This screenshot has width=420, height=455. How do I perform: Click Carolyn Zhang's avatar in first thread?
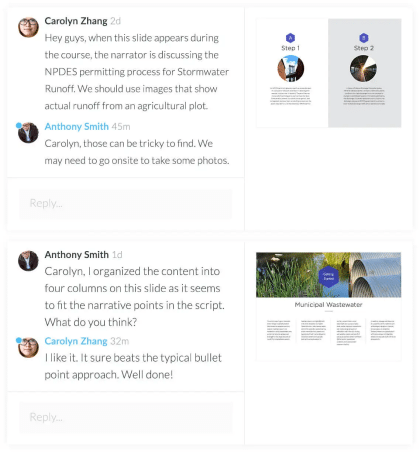point(28,27)
